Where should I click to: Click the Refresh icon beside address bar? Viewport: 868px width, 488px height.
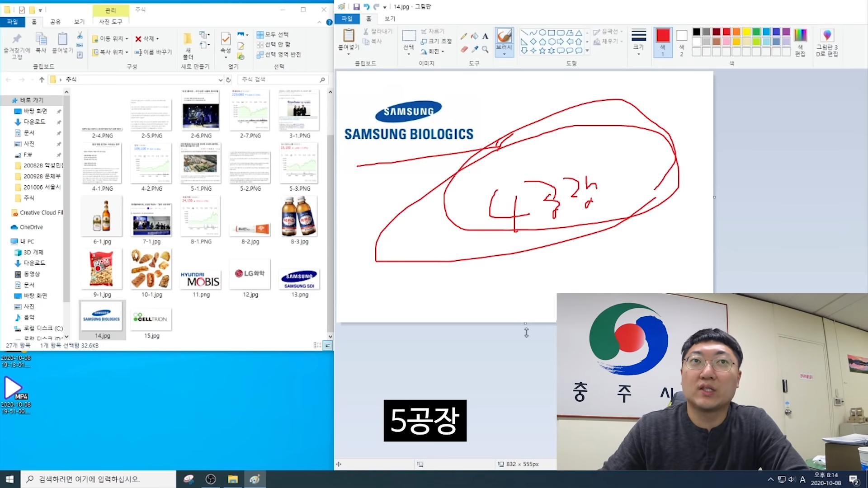(228, 80)
